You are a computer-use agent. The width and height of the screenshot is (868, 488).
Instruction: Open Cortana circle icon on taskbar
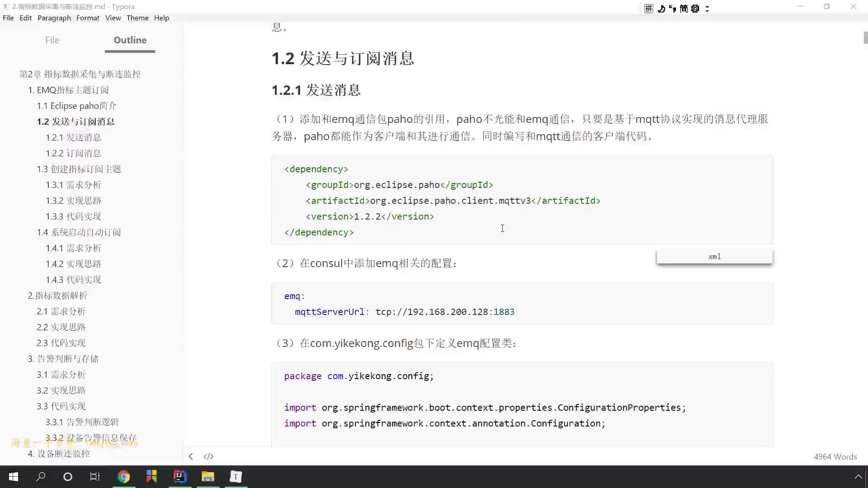point(68,477)
